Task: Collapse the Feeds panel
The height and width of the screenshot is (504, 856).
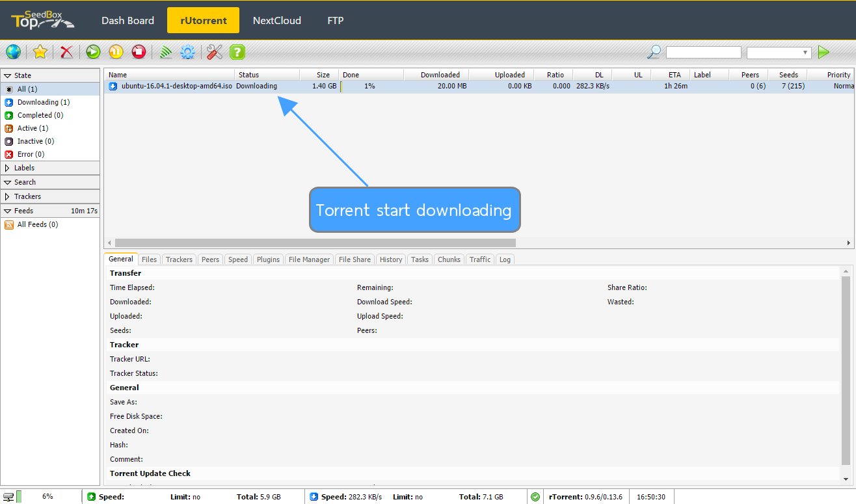Action: tap(50, 211)
